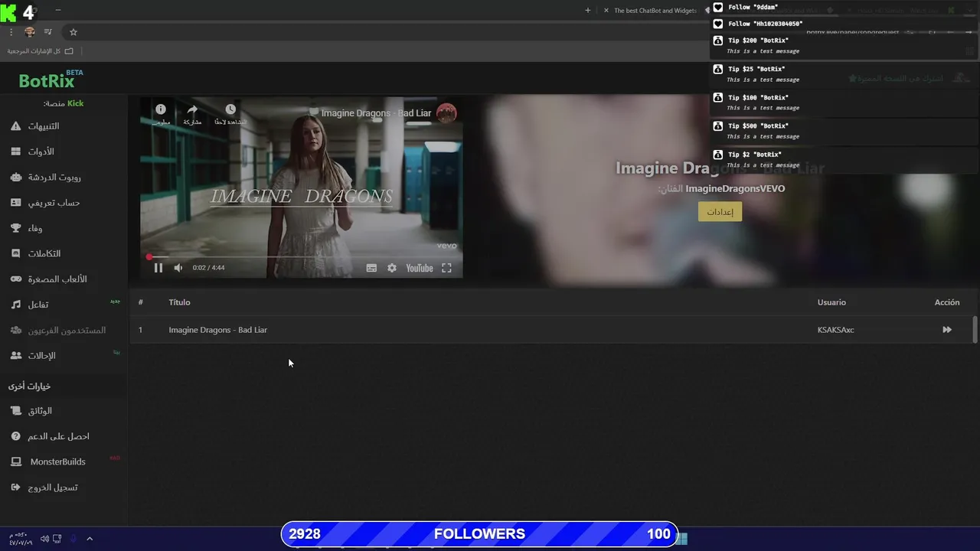This screenshot has height=551, width=980.
Task: Pause the YouTube video
Action: tap(158, 268)
